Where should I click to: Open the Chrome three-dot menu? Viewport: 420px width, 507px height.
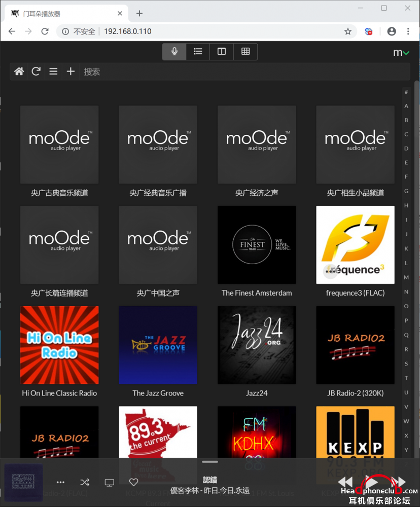coord(408,31)
